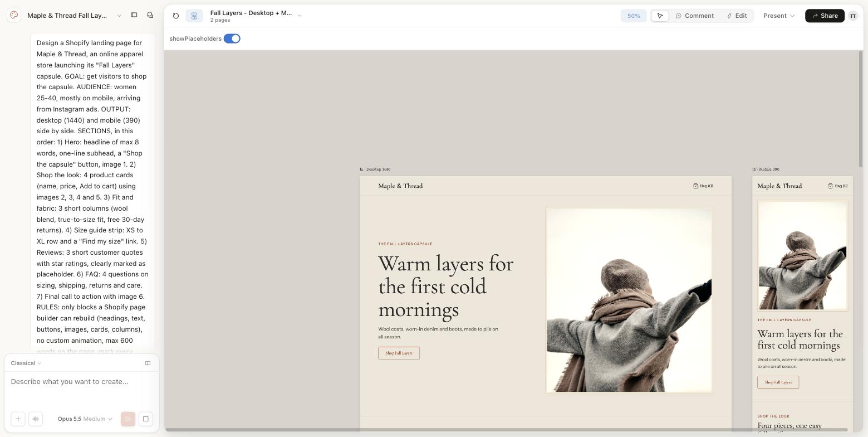The width and height of the screenshot is (868, 437).
Task: Toggle the showPlaceholders switch
Action: coord(232,38)
